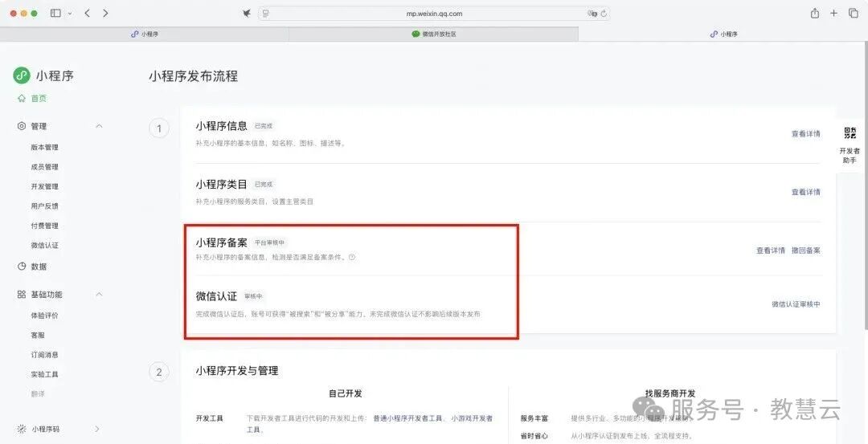Click the 小程序码 sun-shaped icon

pos(22,429)
